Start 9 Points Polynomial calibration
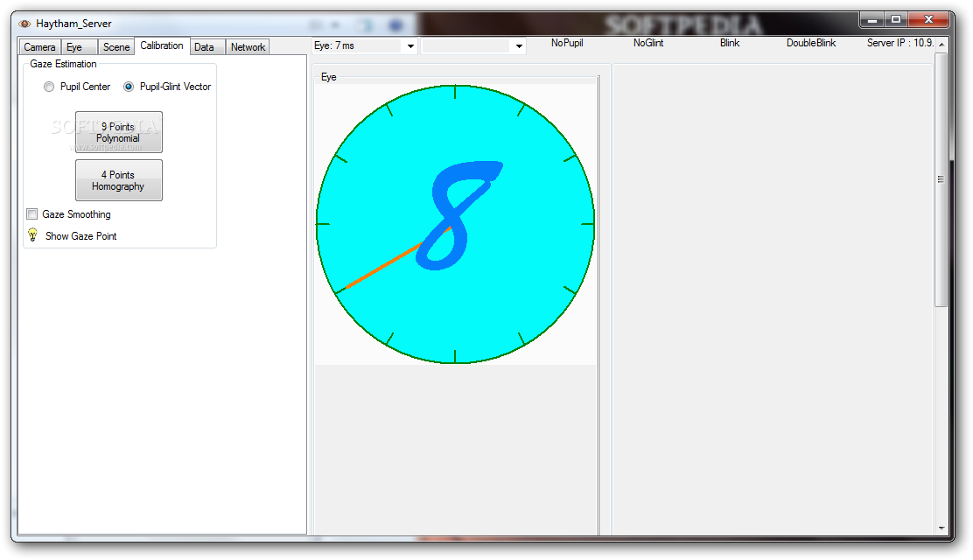This screenshot has width=973, height=560. [118, 132]
